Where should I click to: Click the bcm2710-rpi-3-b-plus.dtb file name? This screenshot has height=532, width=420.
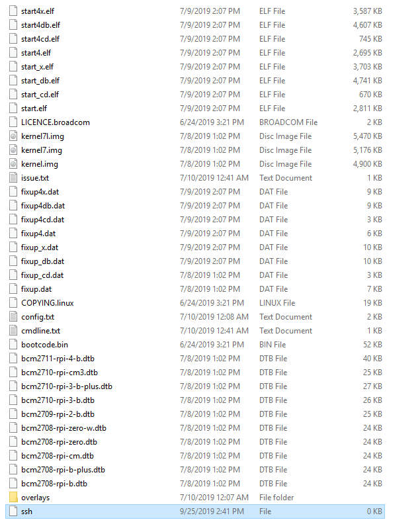67,386
